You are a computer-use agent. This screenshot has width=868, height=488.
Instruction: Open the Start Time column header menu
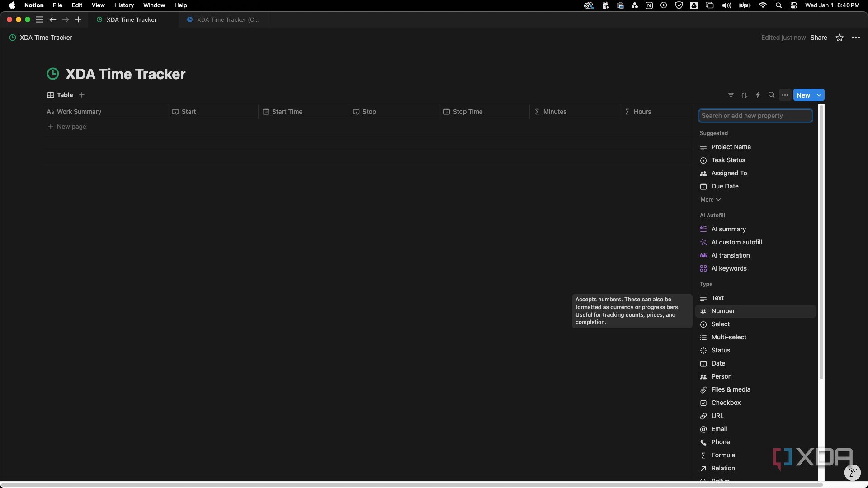[303, 112]
